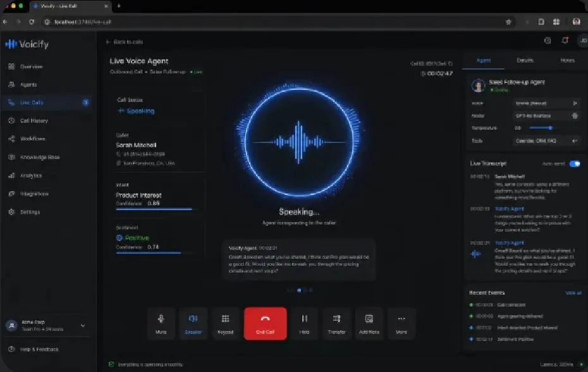This screenshot has width=588, height=372.
Task: Click the Speaking status waveform icon
Action: [121, 111]
